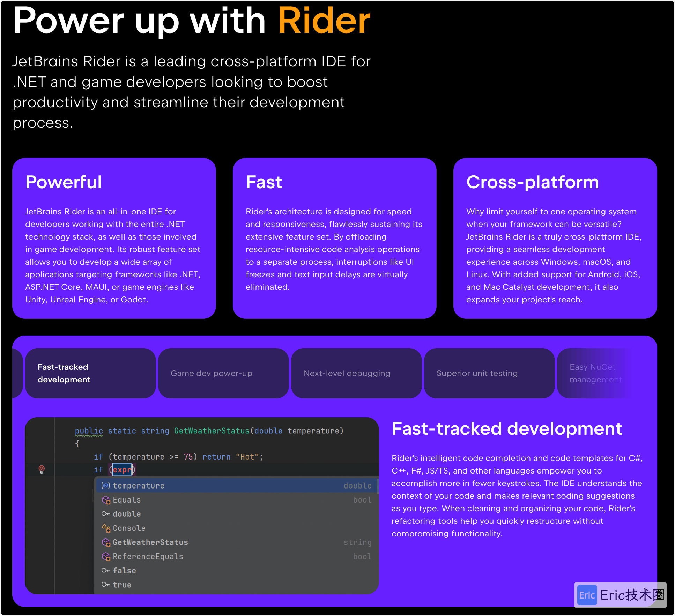Screen dimensions: 675x616
Task: Choose the Console completion suggestion
Action: pyautogui.click(x=236, y=528)
